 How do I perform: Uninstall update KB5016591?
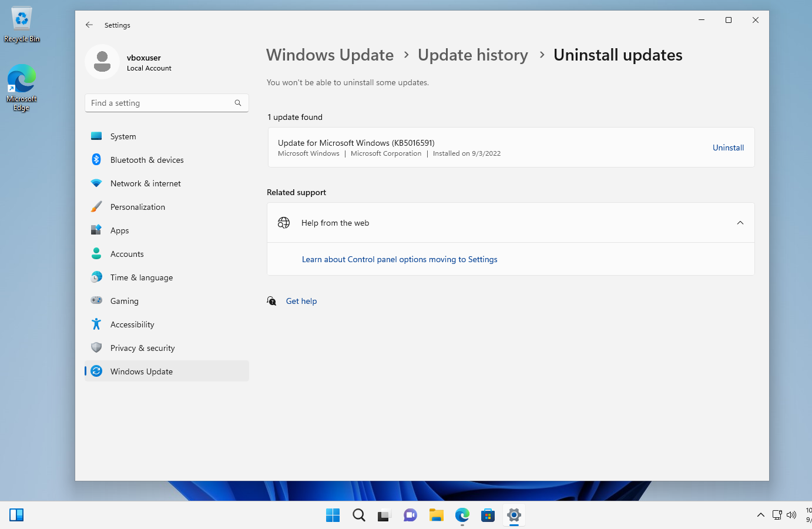click(728, 148)
